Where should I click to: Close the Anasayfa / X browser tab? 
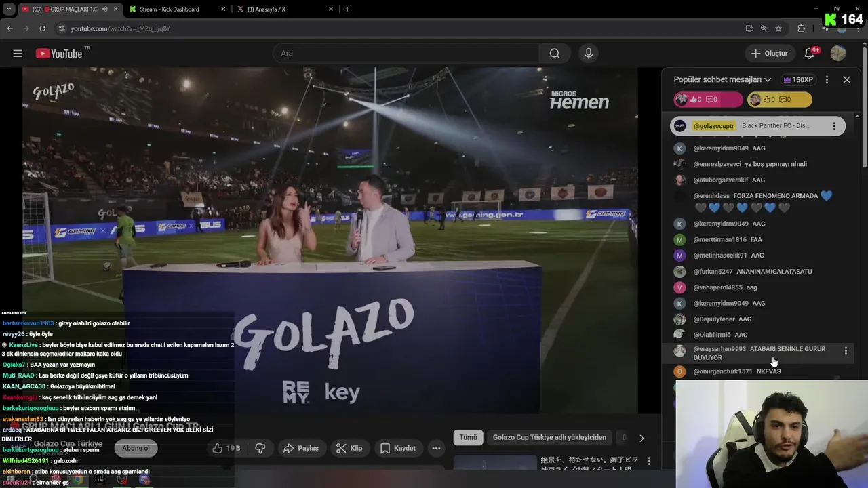[331, 9]
